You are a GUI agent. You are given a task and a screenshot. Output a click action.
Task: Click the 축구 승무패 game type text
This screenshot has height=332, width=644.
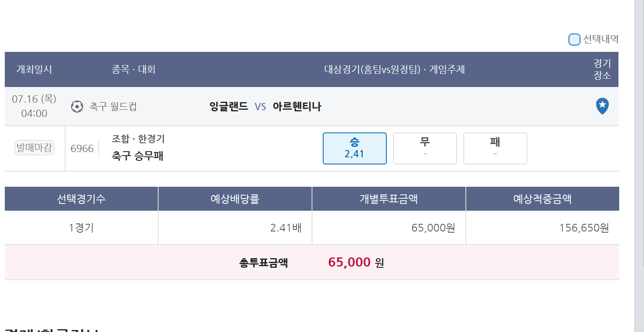(137, 156)
